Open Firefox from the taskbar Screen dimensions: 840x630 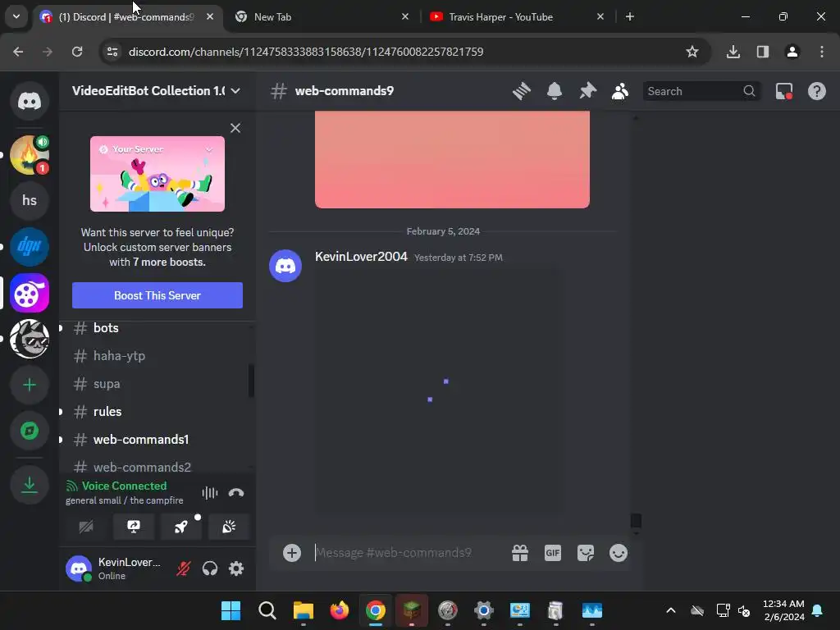pyautogui.click(x=339, y=610)
